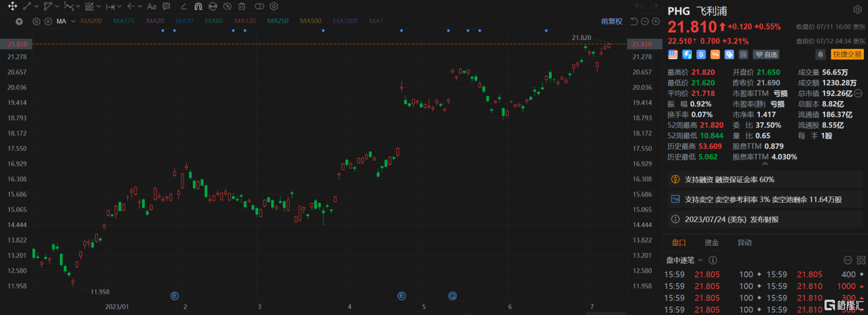Switch to the 异动 tab

pos(744,242)
